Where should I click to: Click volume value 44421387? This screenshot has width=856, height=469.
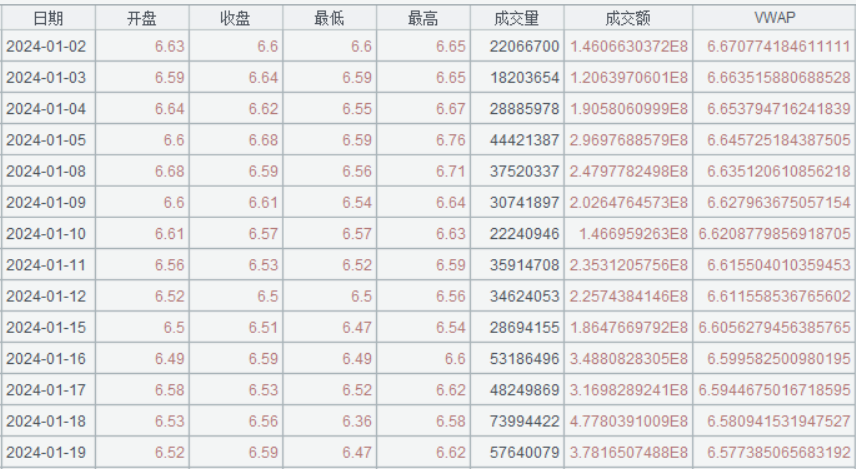point(525,140)
